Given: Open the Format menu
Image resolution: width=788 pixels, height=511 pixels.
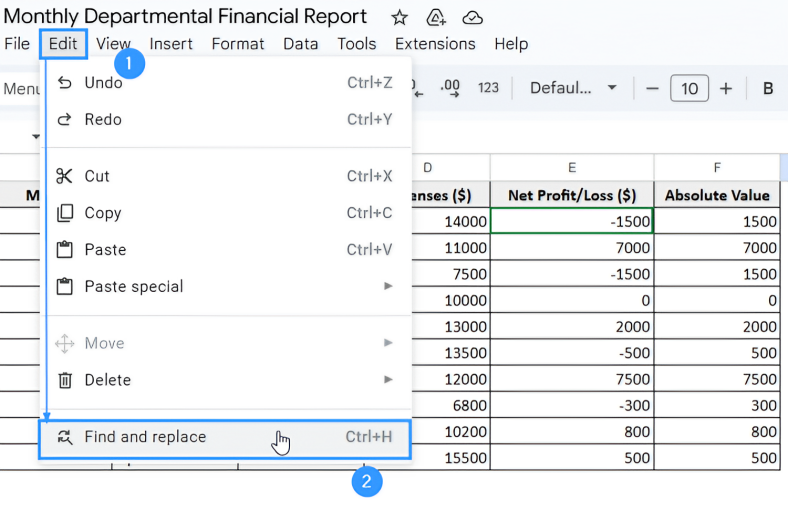Looking at the screenshot, I should pos(238,44).
